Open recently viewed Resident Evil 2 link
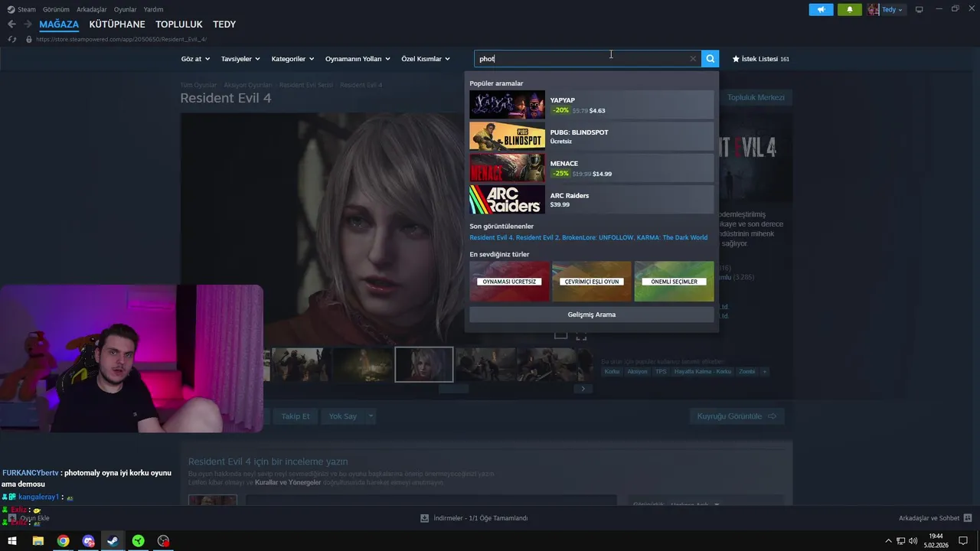This screenshot has height=551, width=980. tap(537, 238)
